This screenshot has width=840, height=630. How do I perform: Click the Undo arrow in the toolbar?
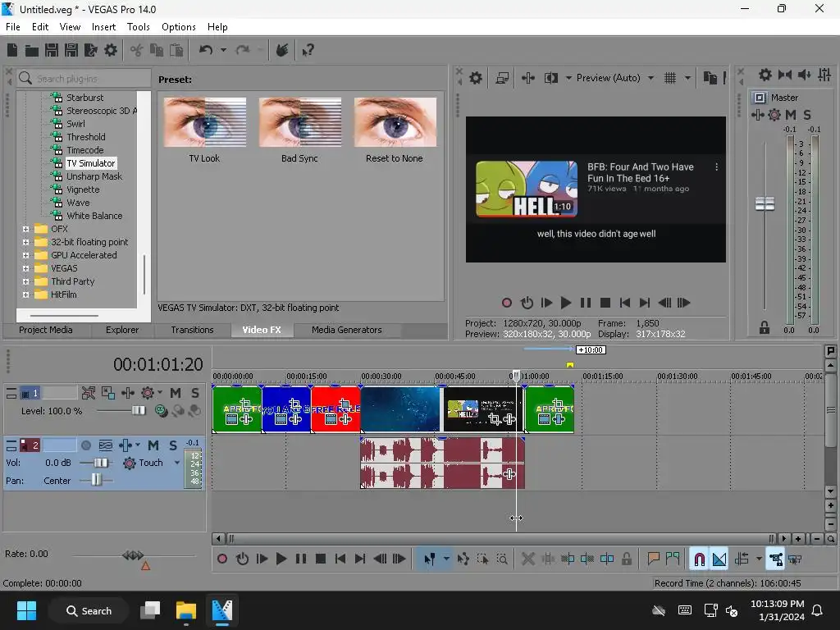pos(206,50)
